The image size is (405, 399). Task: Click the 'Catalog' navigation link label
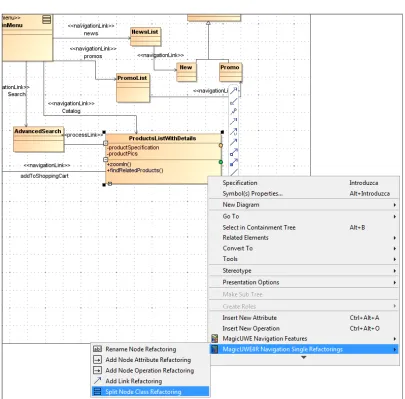pos(71,111)
